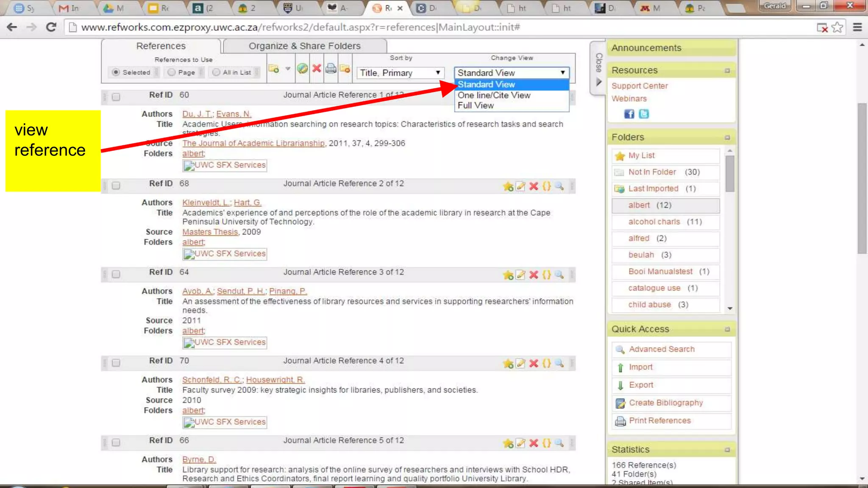
Task: Check the box for Ref ID 68
Action: coord(116,186)
